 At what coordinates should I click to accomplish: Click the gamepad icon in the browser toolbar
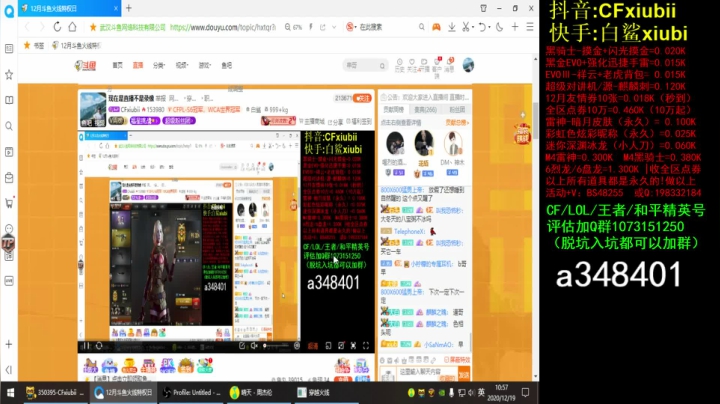(x=436, y=28)
